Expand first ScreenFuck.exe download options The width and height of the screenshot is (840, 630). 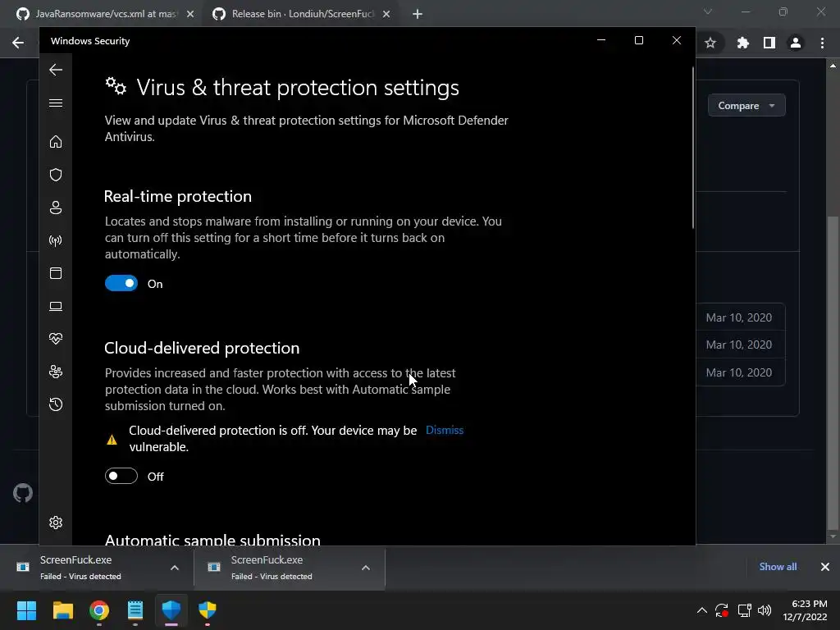tap(175, 568)
